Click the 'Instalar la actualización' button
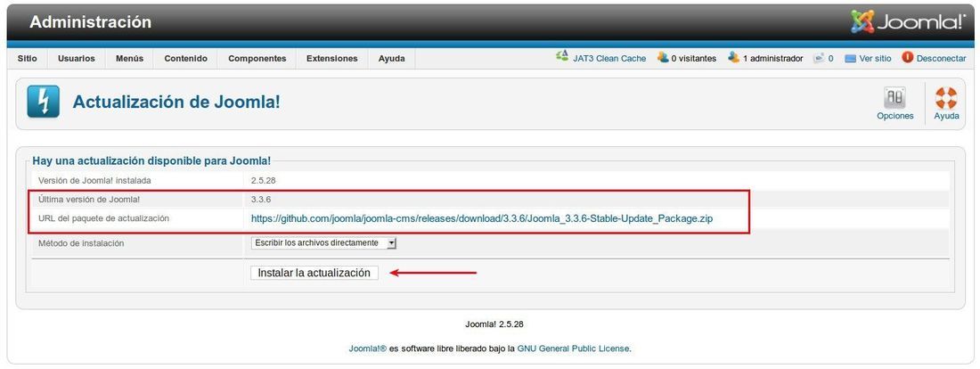Screen dimensions: 980x369 [314, 273]
